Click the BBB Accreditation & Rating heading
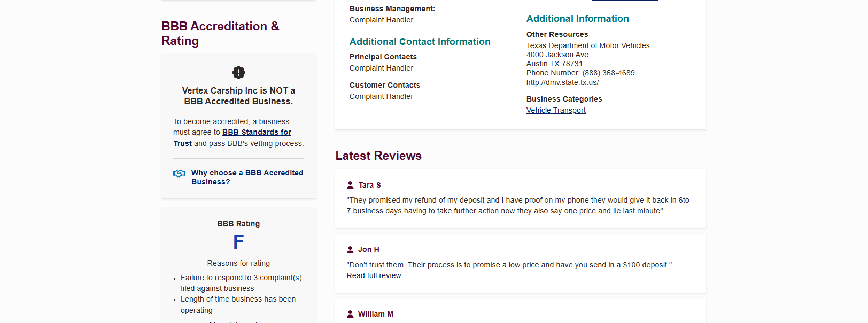 (220, 33)
